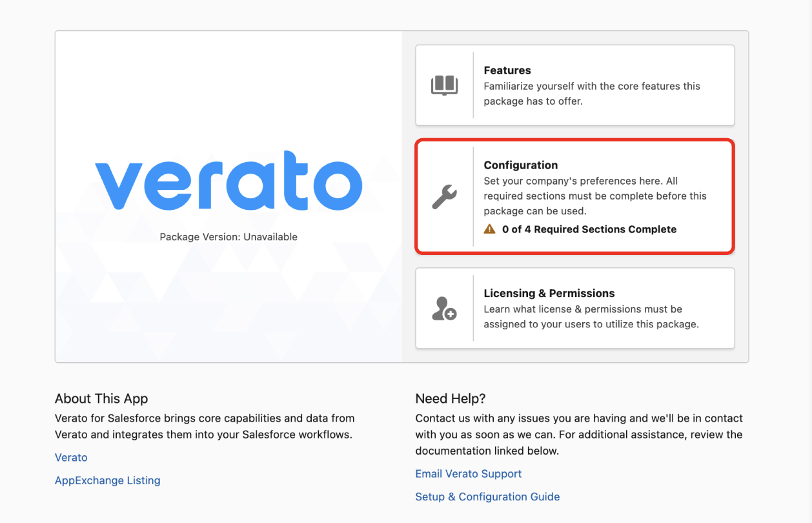Image resolution: width=812 pixels, height=523 pixels.
Task: Click the Verato logo image
Action: (x=228, y=180)
